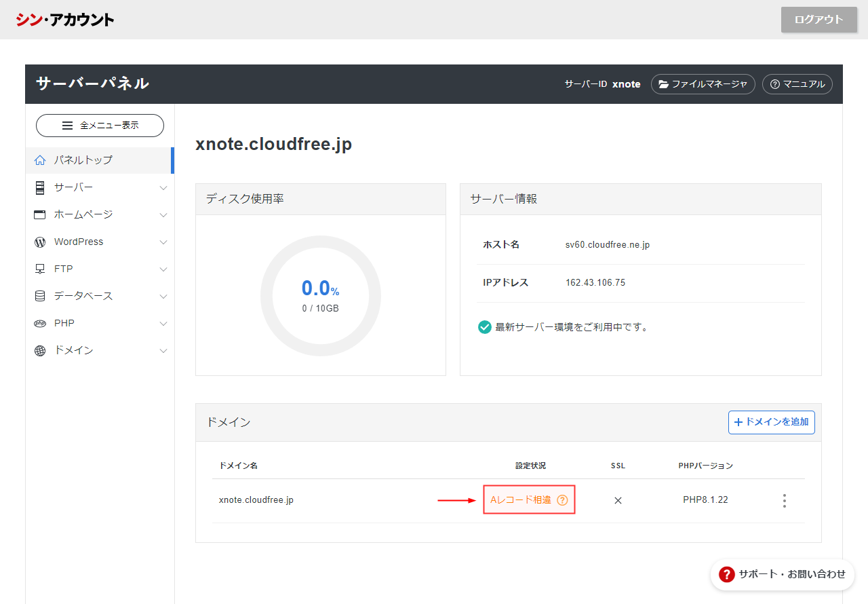The width and height of the screenshot is (868, 604).
Task: Click the SSL column header
Action: pyautogui.click(x=618, y=466)
